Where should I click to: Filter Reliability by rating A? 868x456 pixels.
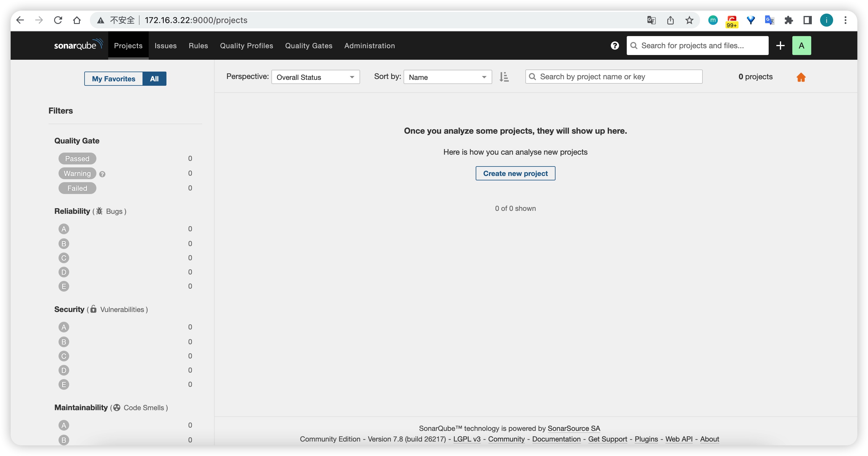[x=64, y=229]
